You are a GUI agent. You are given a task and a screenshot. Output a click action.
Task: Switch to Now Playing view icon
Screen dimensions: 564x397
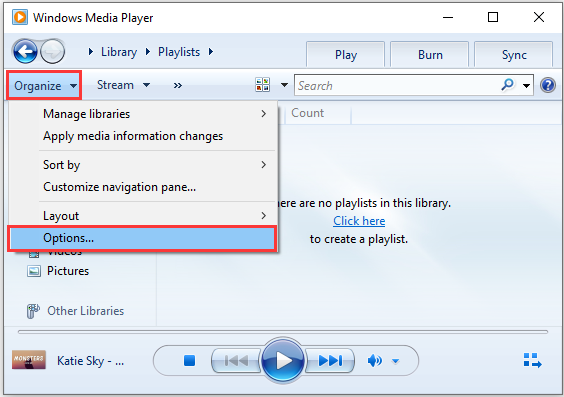532,360
